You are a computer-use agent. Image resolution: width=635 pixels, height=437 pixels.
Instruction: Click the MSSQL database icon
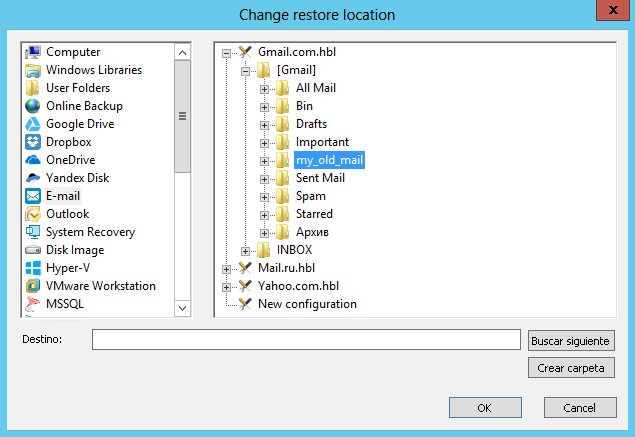pos(33,304)
